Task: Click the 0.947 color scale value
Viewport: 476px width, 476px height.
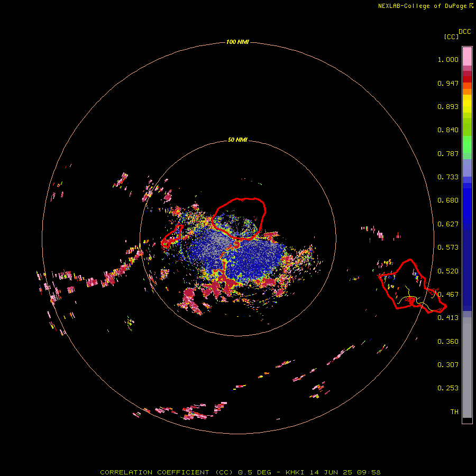Action: [448, 83]
